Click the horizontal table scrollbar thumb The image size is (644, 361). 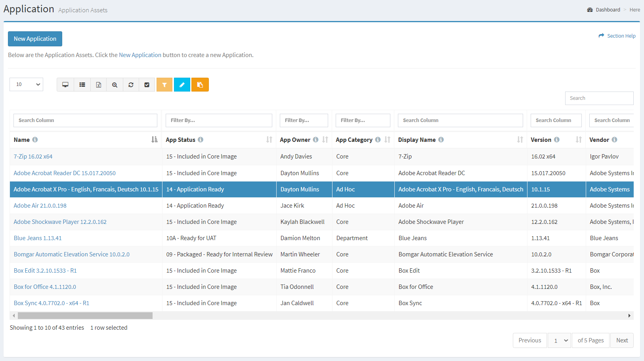(85, 316)
